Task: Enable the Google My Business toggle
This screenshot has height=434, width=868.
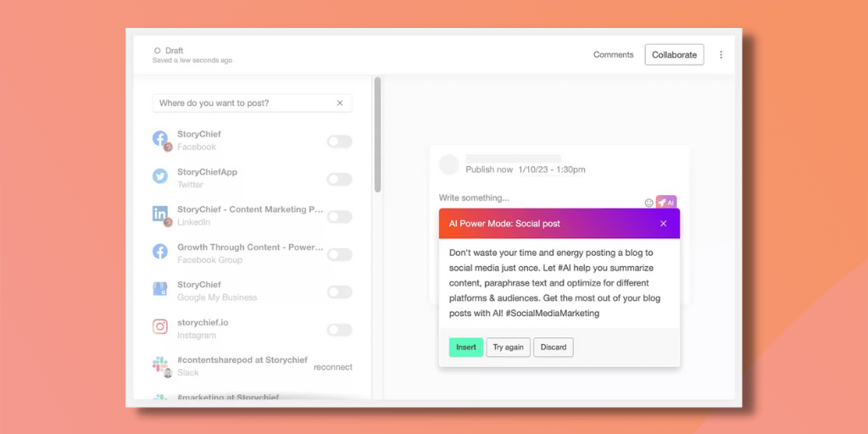Action: coord(339,292)
